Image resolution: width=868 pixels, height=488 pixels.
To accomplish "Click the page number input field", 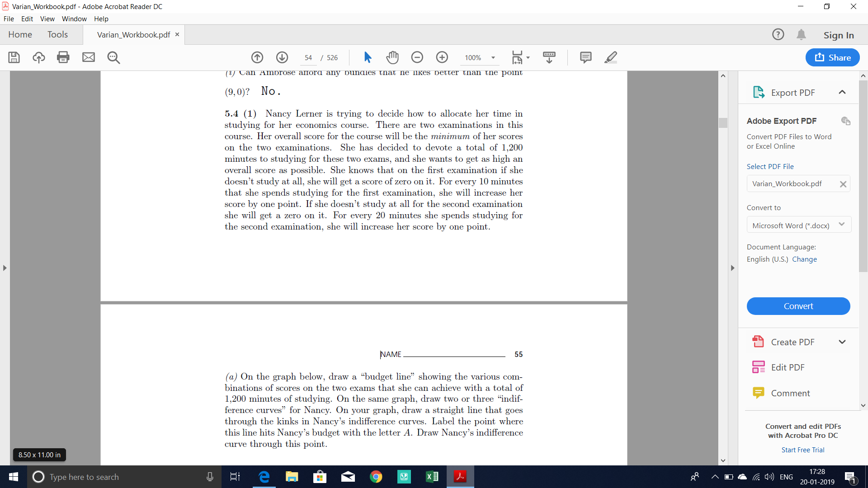I will point(308,58).
